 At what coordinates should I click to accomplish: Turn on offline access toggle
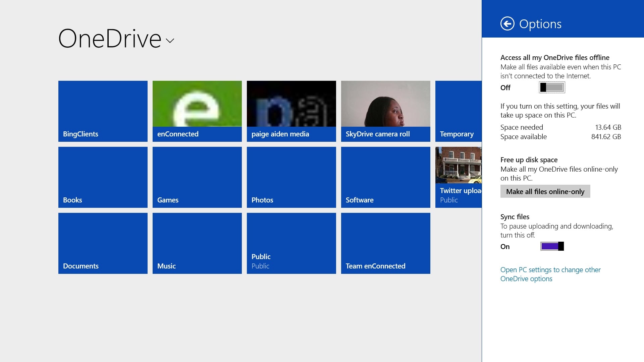click(x=552, y=87)
